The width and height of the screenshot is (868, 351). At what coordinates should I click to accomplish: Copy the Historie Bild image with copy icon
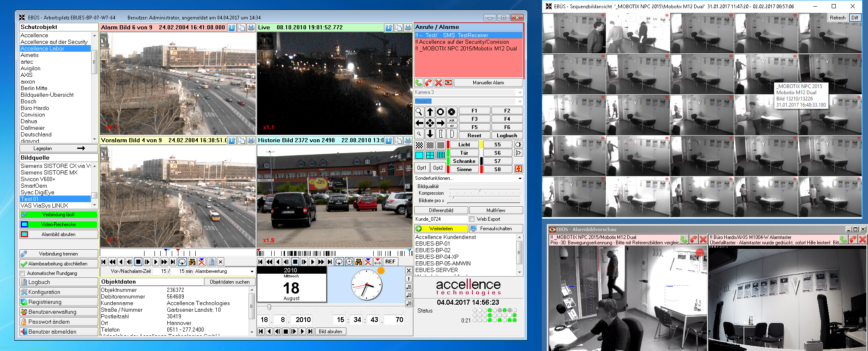tap(398, 141)
